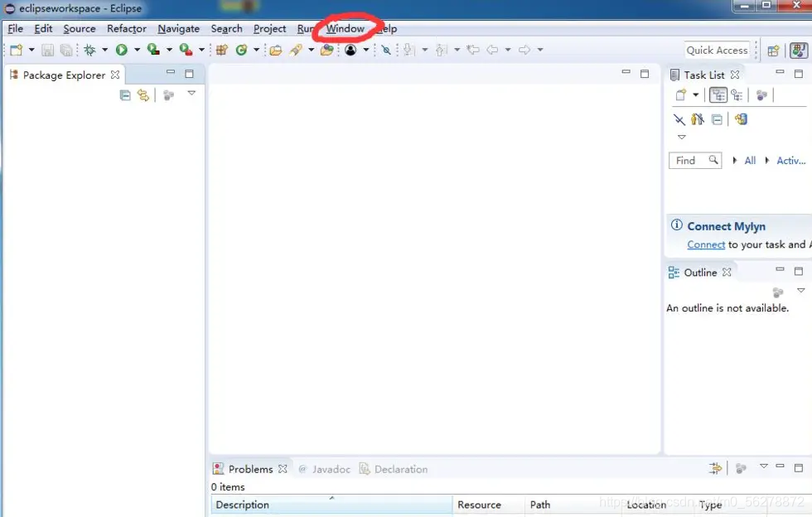The height and width of the screenshot is (517, 812).
Task: Click the New wizard toolbar icon
Action: click(x=17, y=50)
